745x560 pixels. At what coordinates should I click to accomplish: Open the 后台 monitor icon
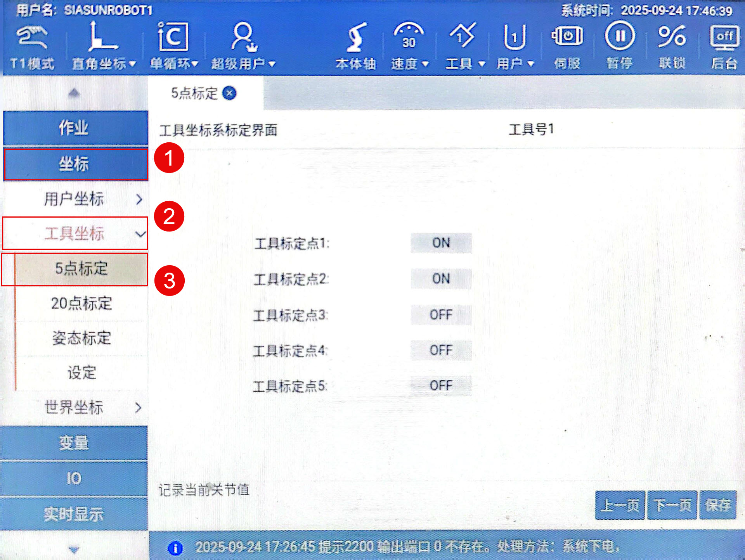point(724,38)
